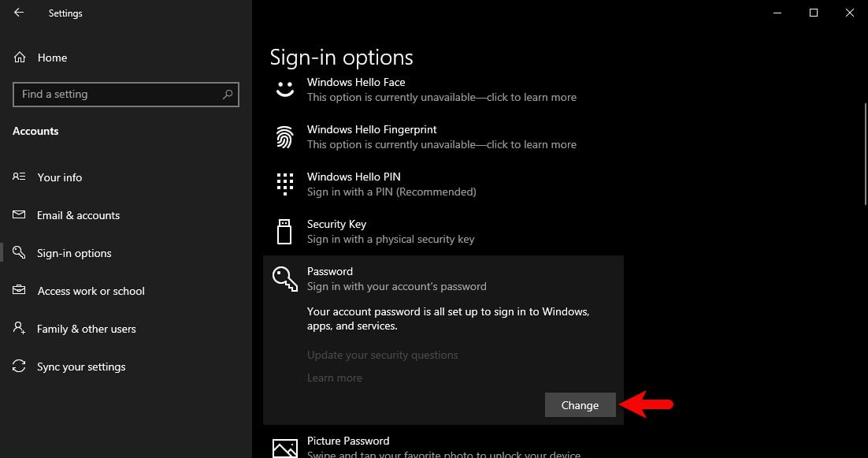The width and height of the screenshot is (868, 458).
Task: Select the Family & other users icon
Action: click(19, 328)
